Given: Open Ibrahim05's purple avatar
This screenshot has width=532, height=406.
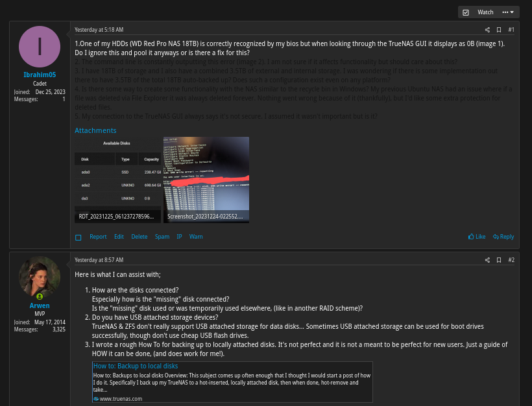Looking at the screenshot, I should point(40,47).
